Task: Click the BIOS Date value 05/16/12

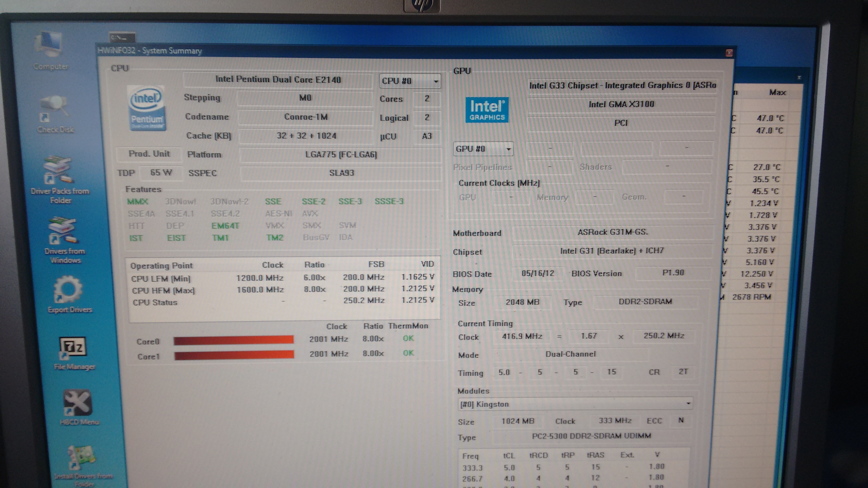Action: [538, 273]
